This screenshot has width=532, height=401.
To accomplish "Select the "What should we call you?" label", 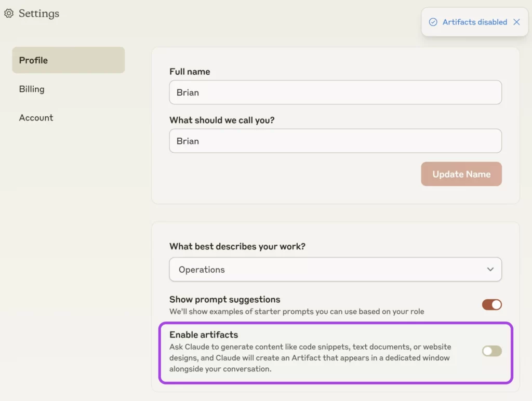I will tap(222, 120).
